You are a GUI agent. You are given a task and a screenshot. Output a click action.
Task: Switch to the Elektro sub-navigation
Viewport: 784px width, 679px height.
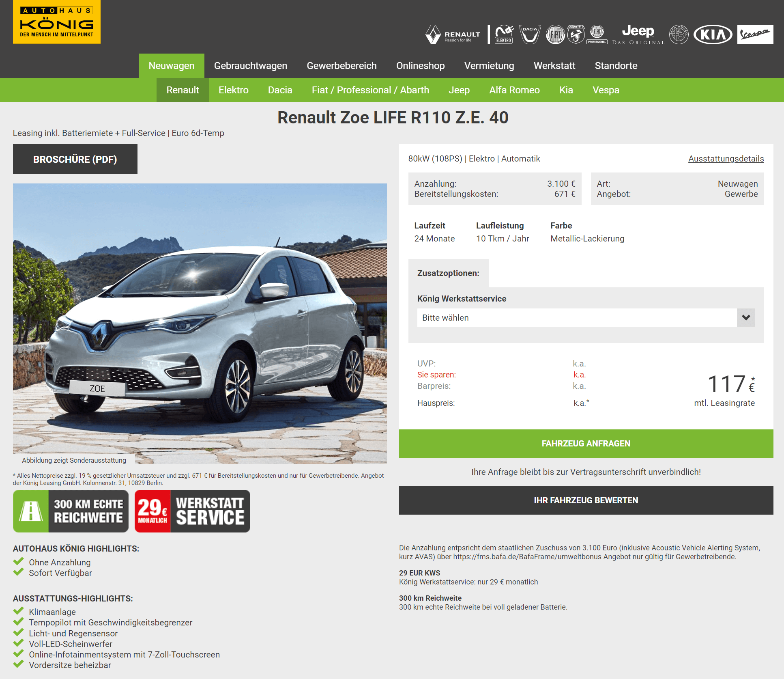coord(234,90)
